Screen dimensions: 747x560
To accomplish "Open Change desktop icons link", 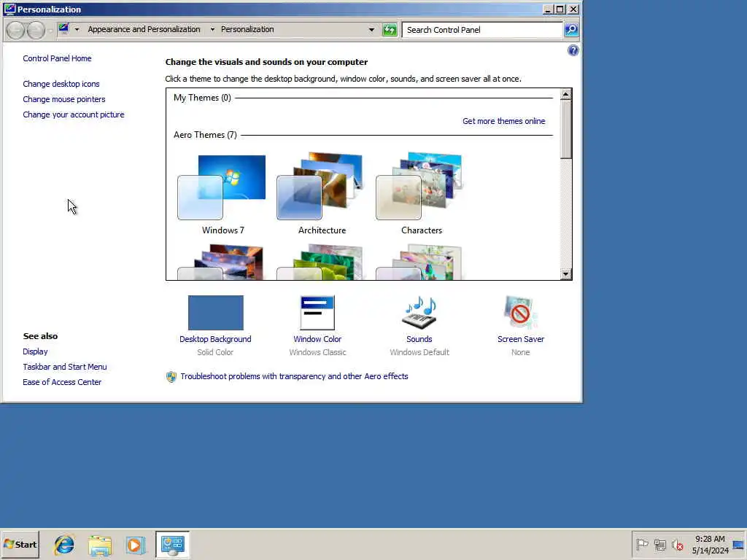I will (61, 84).
